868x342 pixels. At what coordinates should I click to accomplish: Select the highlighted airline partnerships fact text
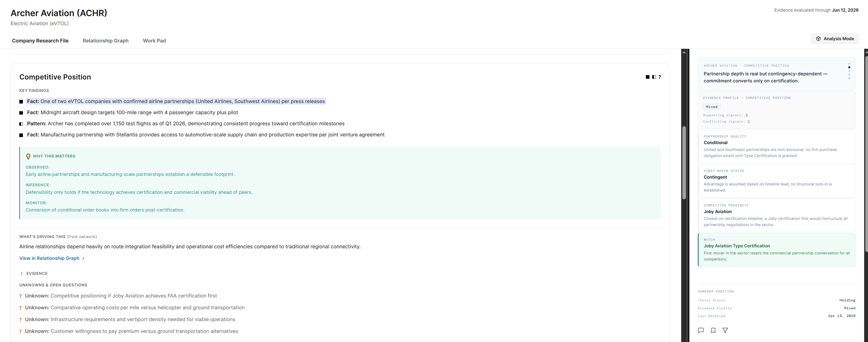click(176, 101)
